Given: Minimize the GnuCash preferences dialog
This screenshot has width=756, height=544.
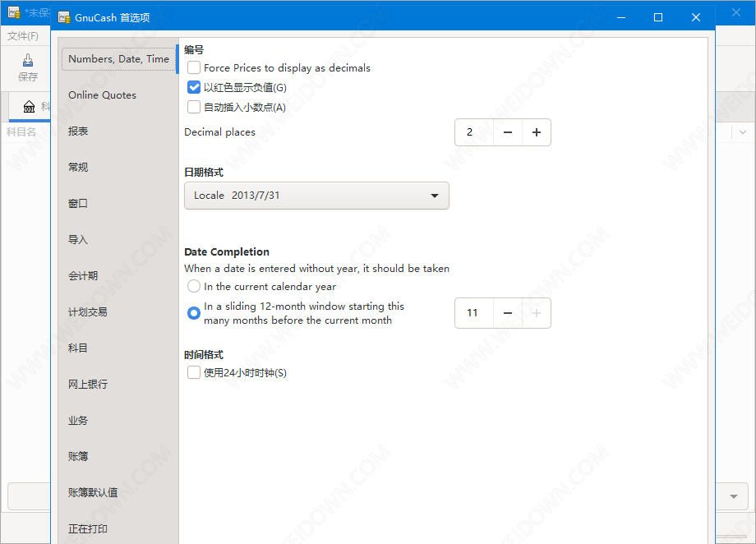Looking at the screenshot, I should coord(621,17).
